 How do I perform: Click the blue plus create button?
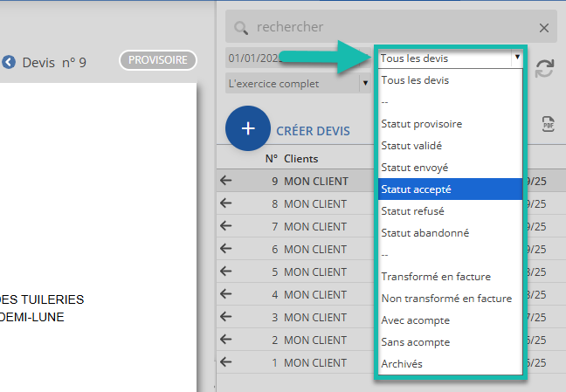248,129
